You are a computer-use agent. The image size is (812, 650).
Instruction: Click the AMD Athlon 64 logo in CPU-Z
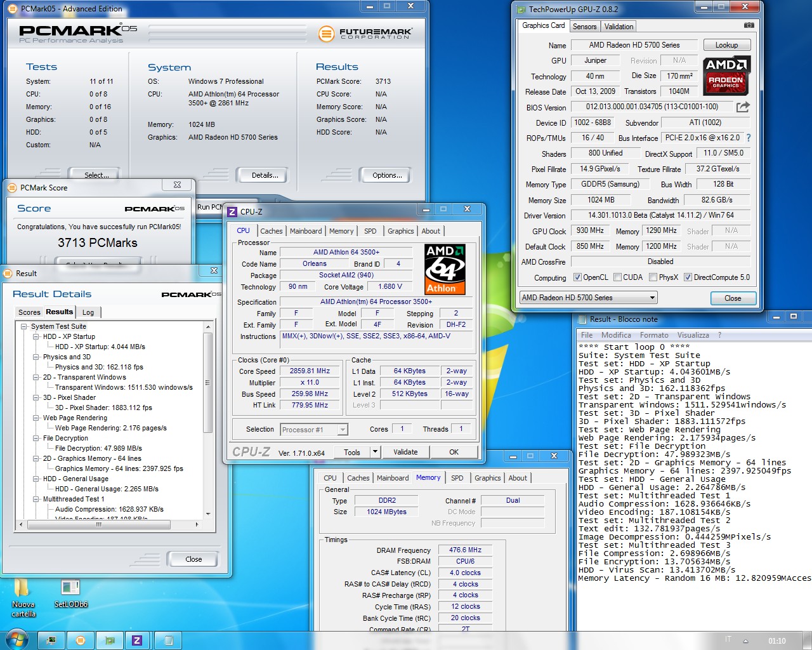coord(445,270)
